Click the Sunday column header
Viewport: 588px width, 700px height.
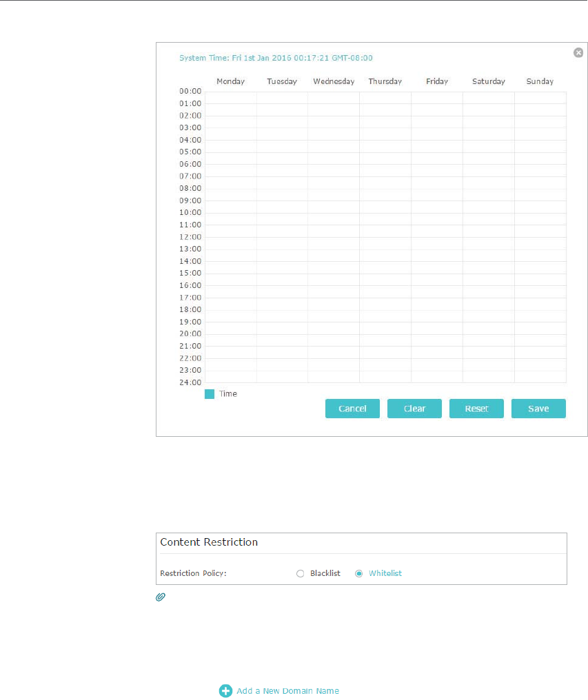point(540,81)
